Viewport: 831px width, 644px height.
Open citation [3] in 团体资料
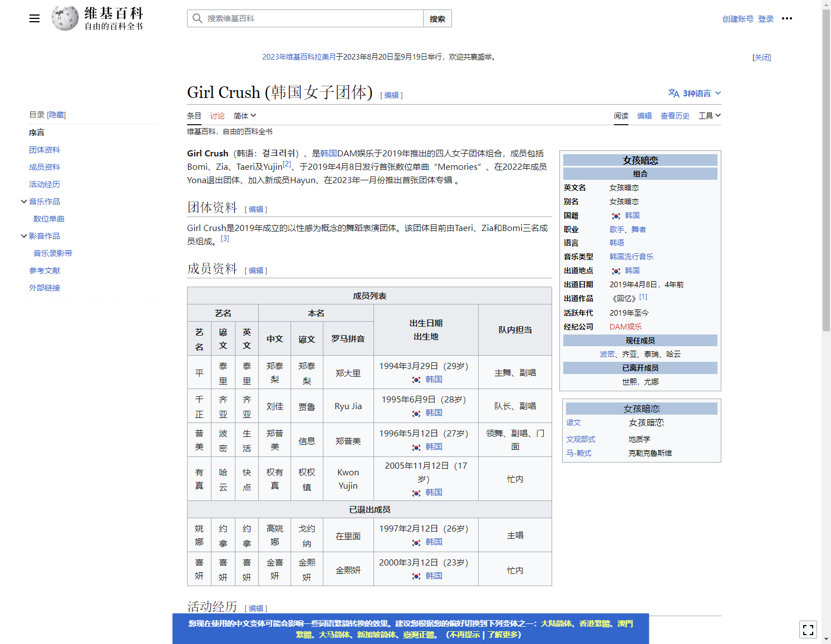coord(225,238)
